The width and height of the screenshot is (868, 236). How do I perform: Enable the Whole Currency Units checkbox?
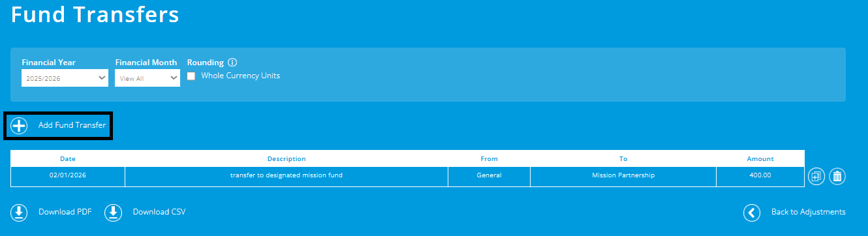tap(191, 76)
